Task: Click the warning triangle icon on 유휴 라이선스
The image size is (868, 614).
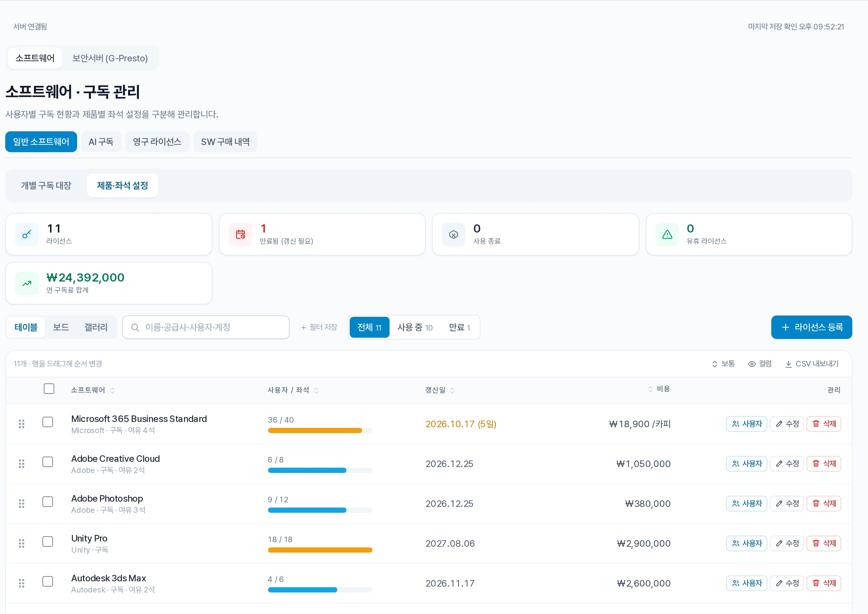Action: coord(667,234)
